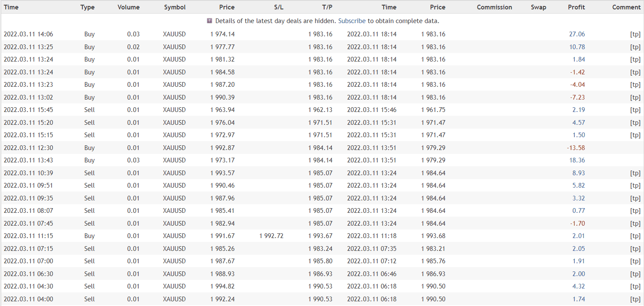This screenshot has width=644, height=306.
Task: Click the Buy type in the 12:30 row
Action: 90,148
